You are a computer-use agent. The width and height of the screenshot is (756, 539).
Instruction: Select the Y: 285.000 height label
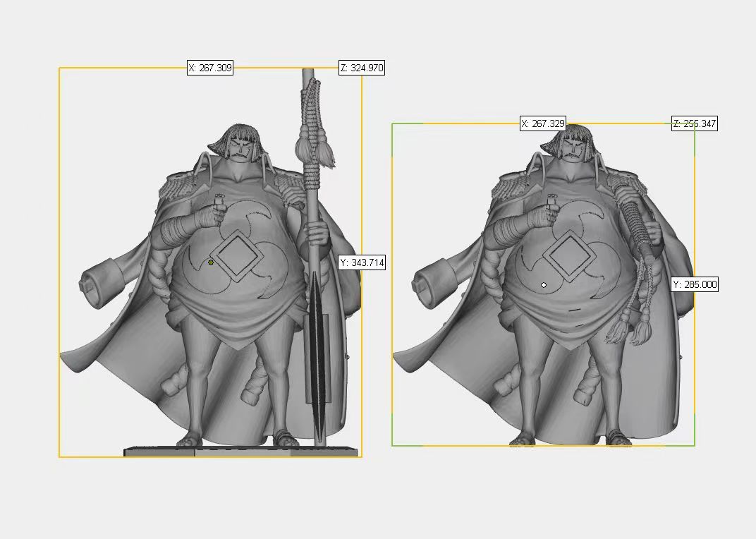pos(695,284)
